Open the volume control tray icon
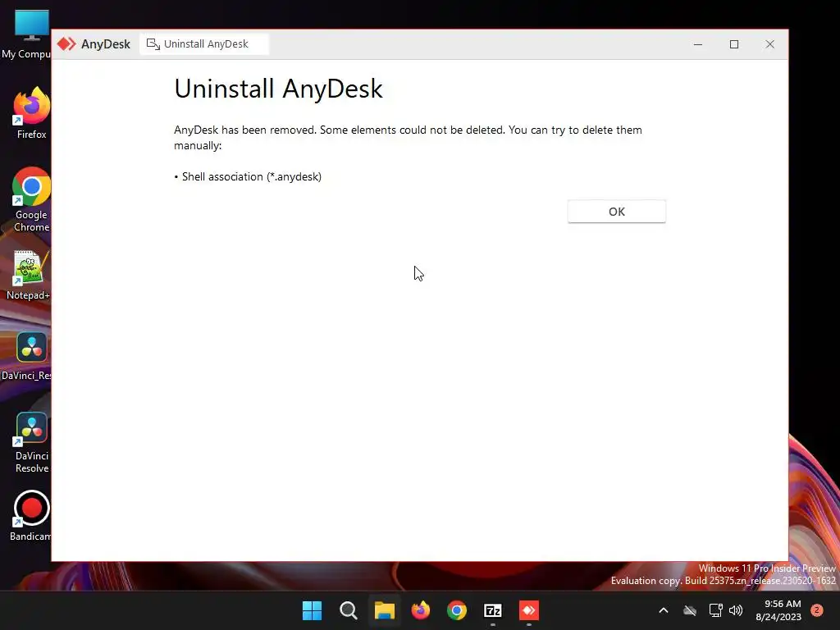Viewport: 840px width, 630px height. (736, 610)
